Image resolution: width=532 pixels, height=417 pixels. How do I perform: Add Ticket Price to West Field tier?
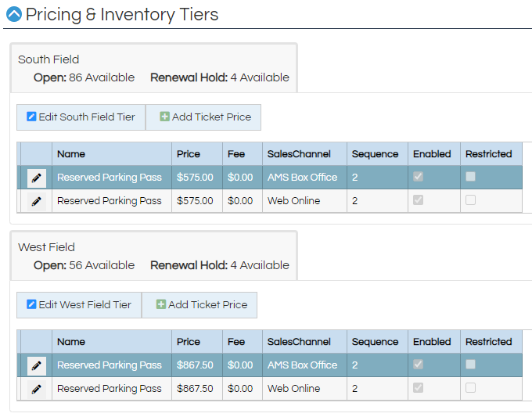[201, 305]
